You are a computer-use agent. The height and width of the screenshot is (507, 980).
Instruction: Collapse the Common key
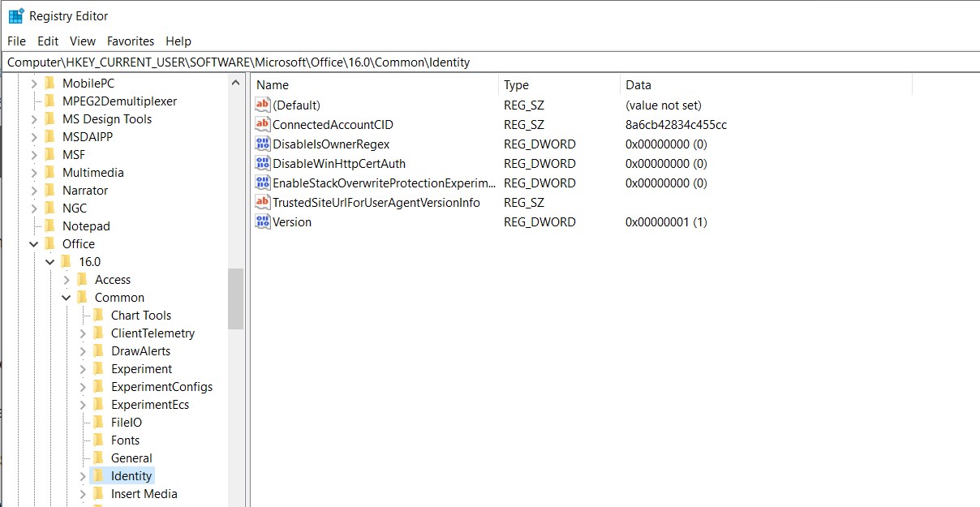click(x=67, y=297)
